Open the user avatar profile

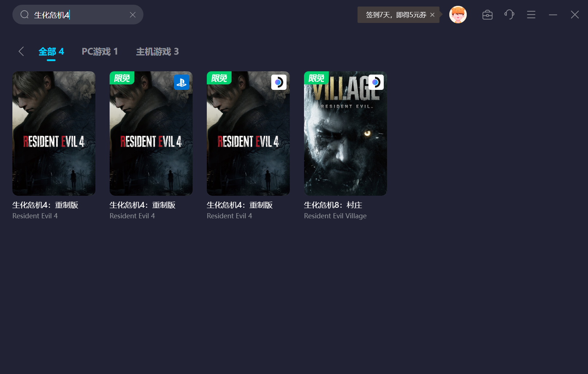click(x=458, y=15)
